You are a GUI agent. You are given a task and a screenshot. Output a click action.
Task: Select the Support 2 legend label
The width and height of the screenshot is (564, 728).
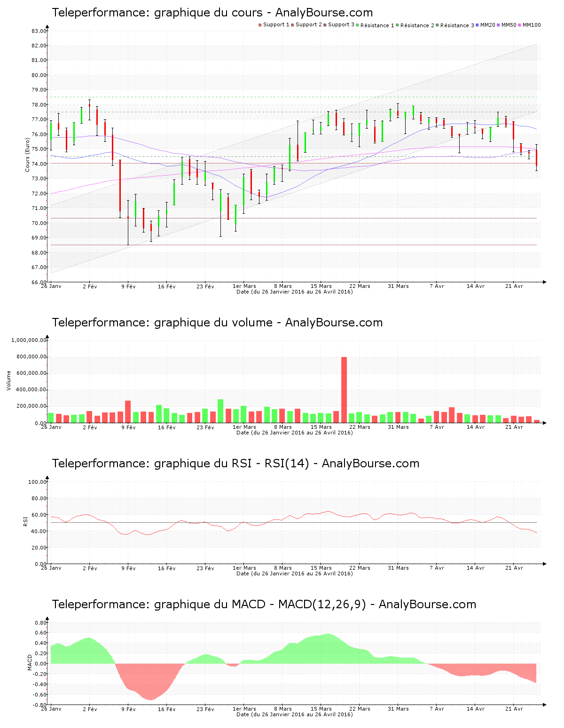pyautogui.click(x=309, y=25)
